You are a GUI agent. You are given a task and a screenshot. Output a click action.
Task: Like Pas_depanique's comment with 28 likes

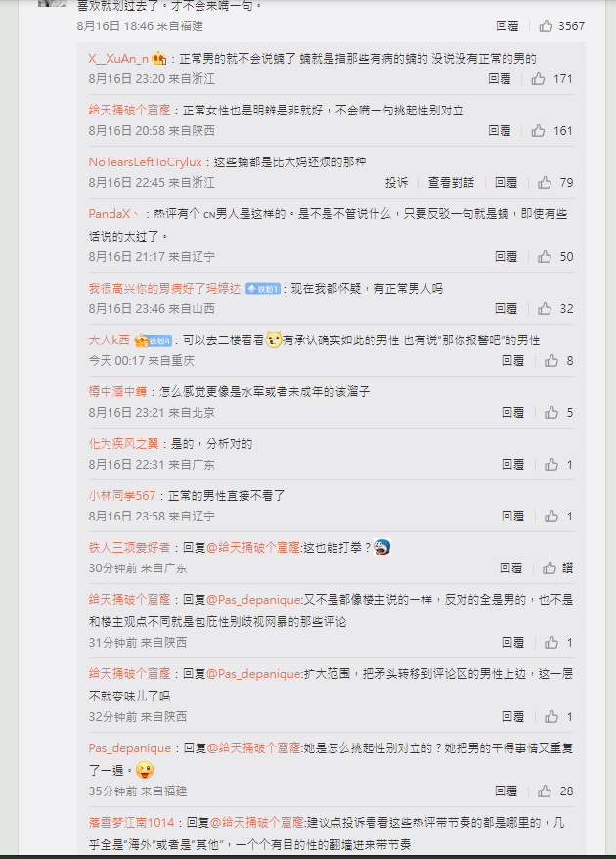click(x=545, y=791)
